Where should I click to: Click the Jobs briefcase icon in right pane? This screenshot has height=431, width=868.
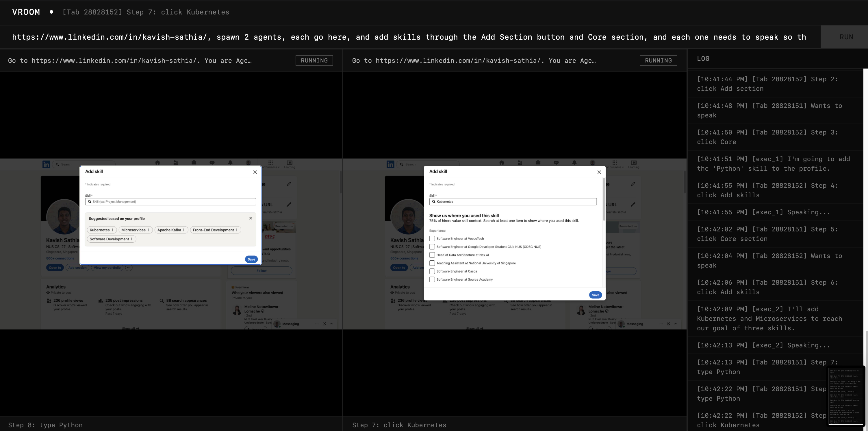click(538, 163)
